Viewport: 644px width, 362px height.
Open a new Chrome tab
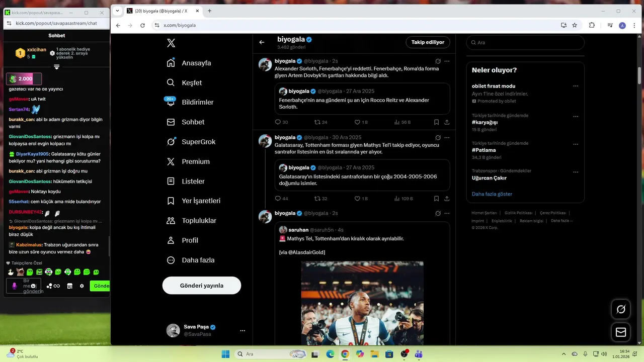[x=209, y=11]
